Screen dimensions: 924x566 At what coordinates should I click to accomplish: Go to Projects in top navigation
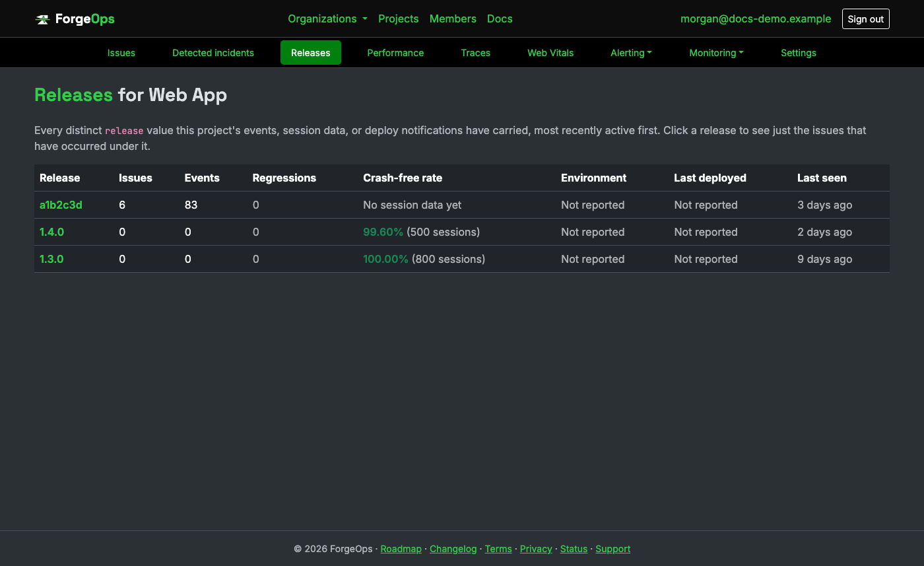(398, 18)
